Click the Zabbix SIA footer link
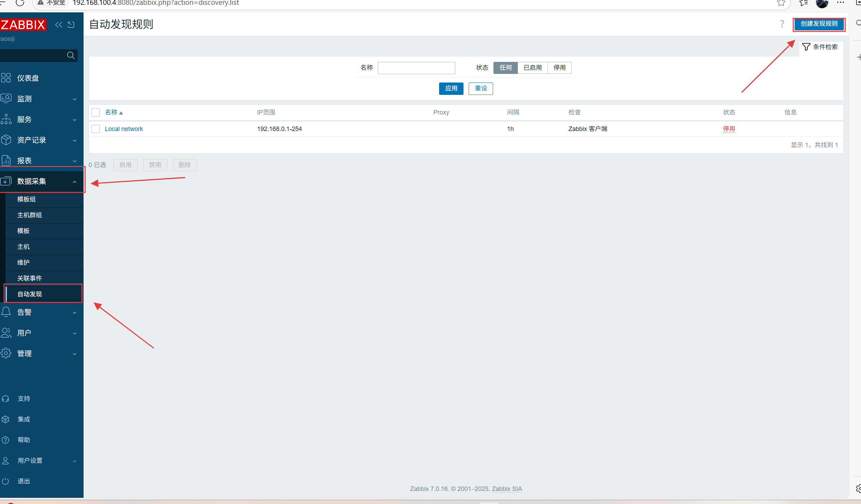Screen dimensions: 861x504 [x=506, y=489]
